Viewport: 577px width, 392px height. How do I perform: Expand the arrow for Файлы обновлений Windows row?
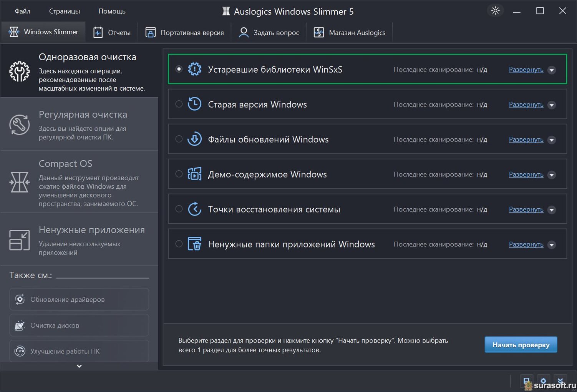(552, 140)
